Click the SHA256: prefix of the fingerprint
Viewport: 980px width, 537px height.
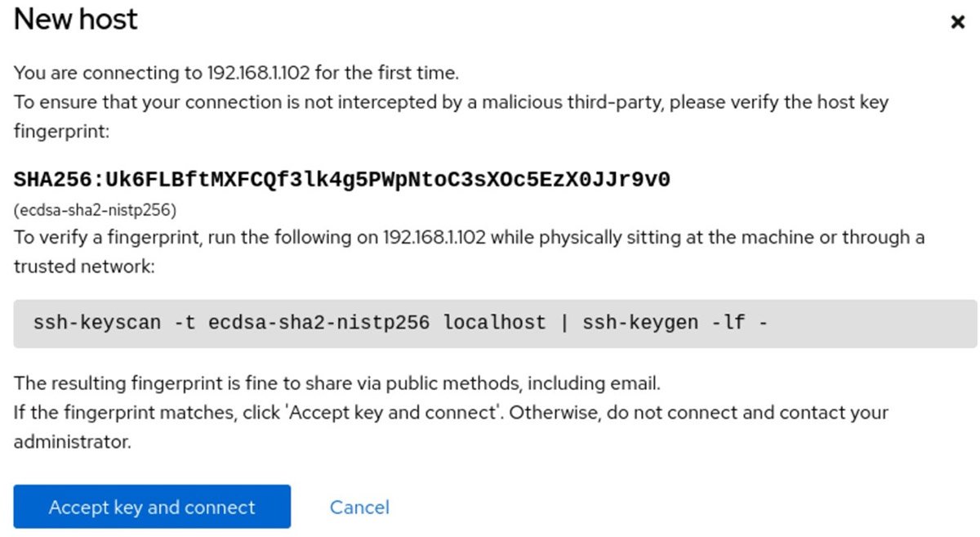pyautogui.click(x=59, y=180)
